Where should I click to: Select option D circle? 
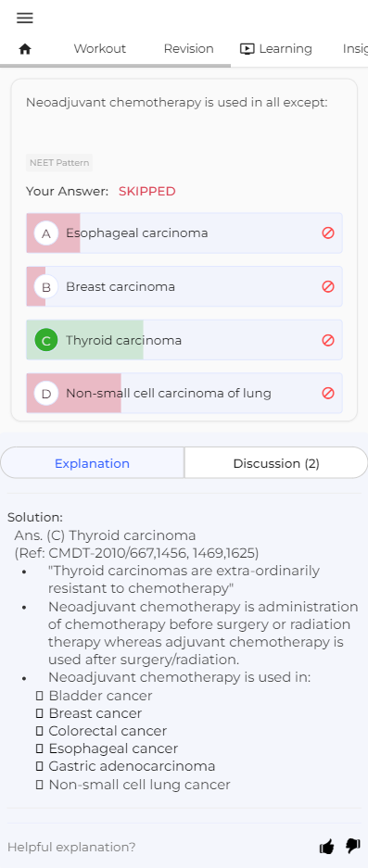click(x=46, y=394)
